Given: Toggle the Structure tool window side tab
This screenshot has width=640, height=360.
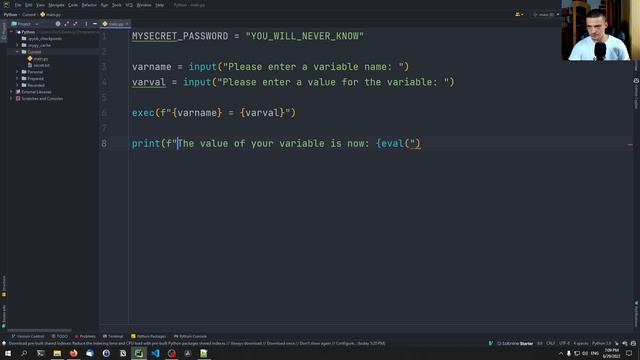Looking at the screenshot, I should click(x=4, y=286).
